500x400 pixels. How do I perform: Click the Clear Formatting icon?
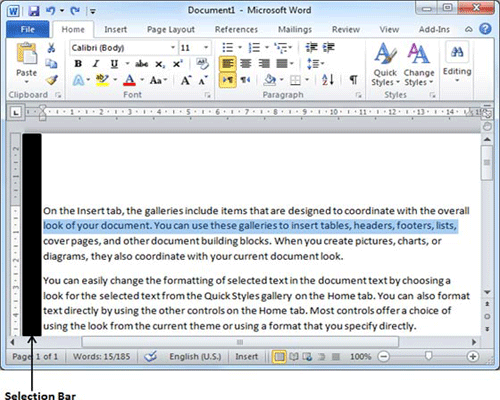pos(202,63)
